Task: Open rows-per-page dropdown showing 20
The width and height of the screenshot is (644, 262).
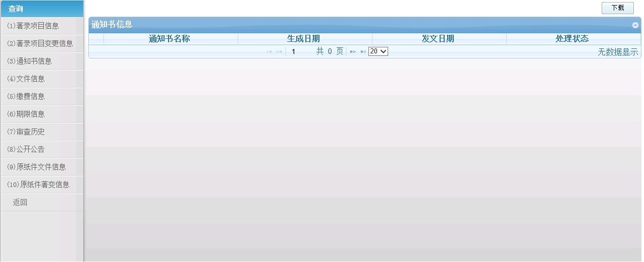Action: click(378, 51)
